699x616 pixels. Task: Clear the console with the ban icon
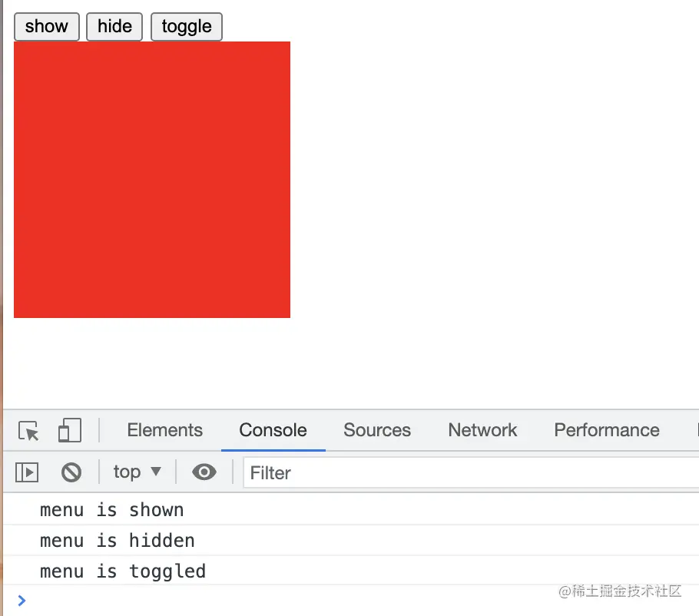[71, 472]
